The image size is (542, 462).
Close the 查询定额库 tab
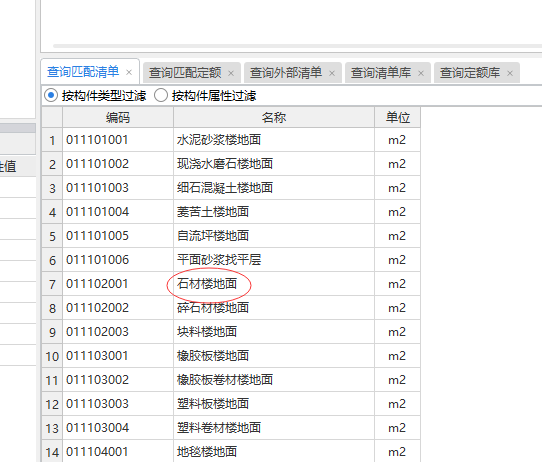click(510, 73)
